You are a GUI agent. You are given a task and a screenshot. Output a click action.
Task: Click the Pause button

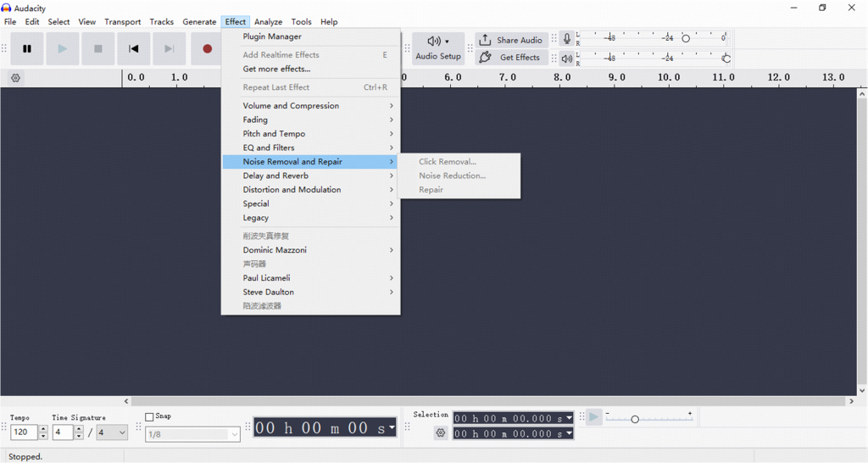point(26,48)
